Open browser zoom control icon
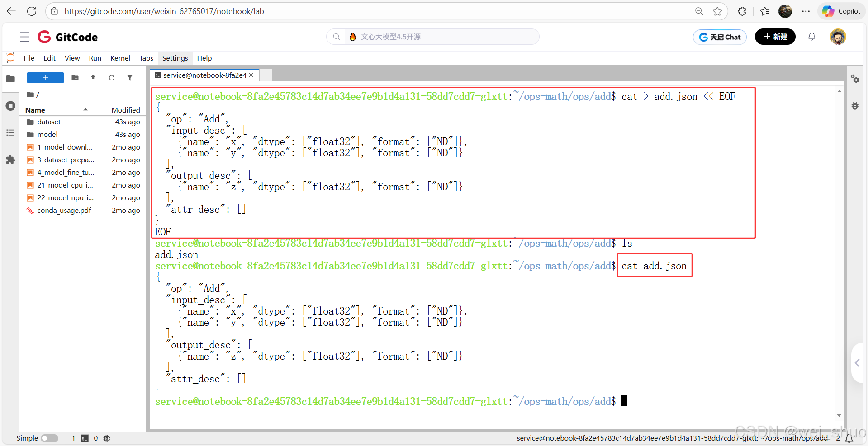Screen dimensions: 868x446 click(x=699, y=11)
